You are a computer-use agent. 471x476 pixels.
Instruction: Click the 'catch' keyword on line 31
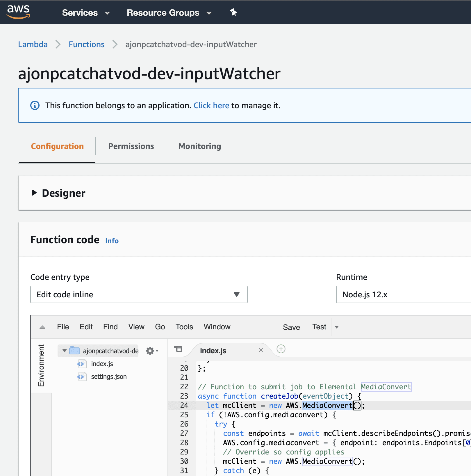coord(233,470)
